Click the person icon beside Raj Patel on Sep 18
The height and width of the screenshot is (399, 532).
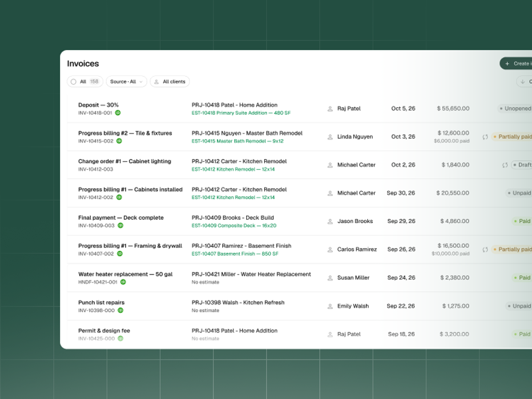[330, 334]
